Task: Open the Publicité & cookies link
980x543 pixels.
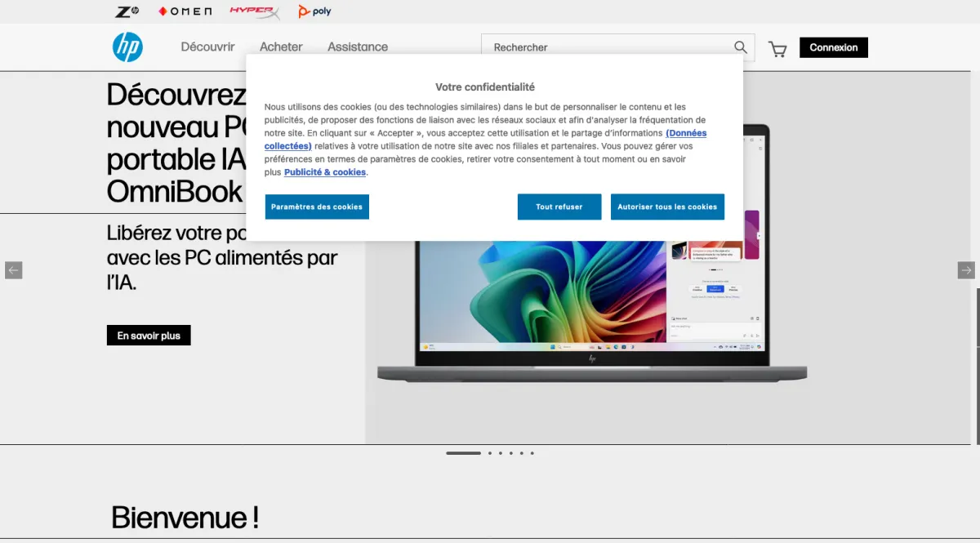Action: [x=325, y=172]
